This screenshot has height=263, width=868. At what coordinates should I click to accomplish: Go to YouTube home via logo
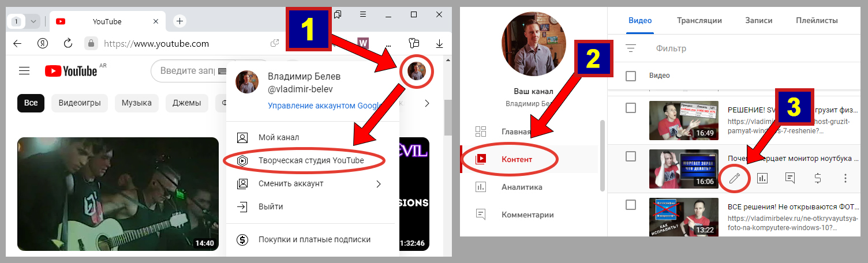click(71, 71)
